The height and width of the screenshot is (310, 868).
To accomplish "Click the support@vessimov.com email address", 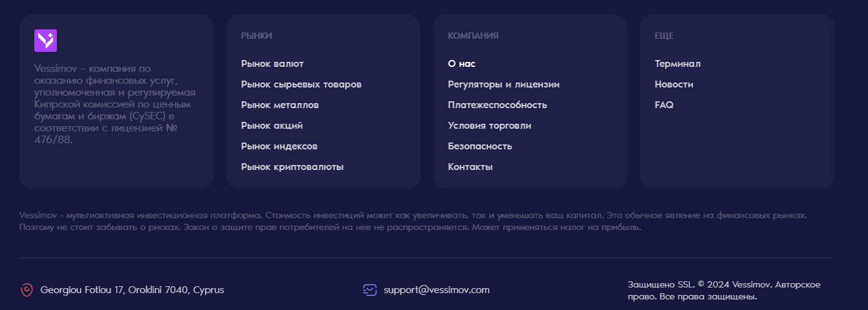I will click(x=437, y=290).
